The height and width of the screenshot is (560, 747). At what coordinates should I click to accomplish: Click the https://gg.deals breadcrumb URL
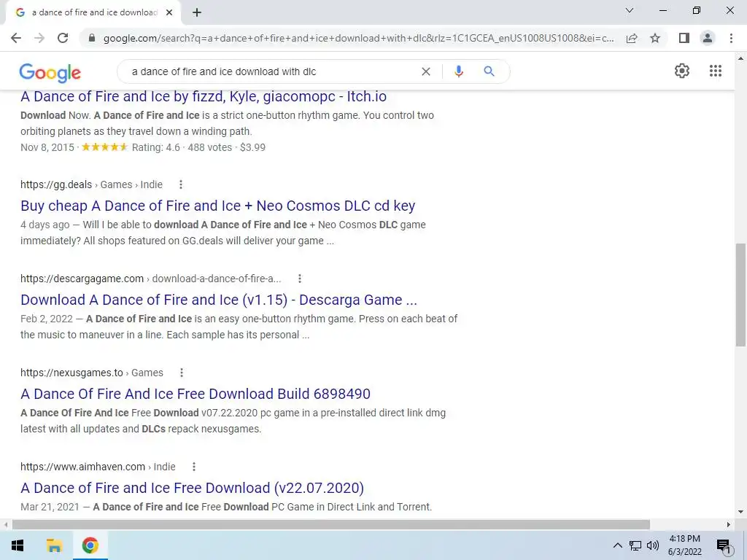56,184
